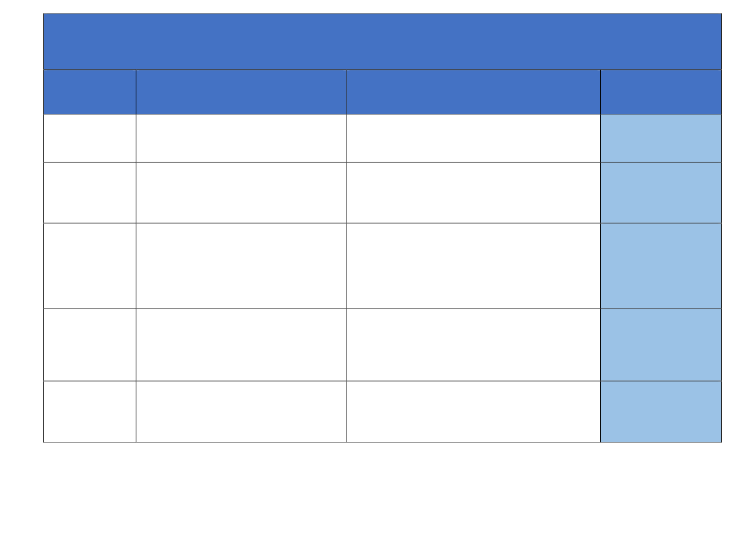
Task: Click first data row's second column cell
Action: coord(241,138)
